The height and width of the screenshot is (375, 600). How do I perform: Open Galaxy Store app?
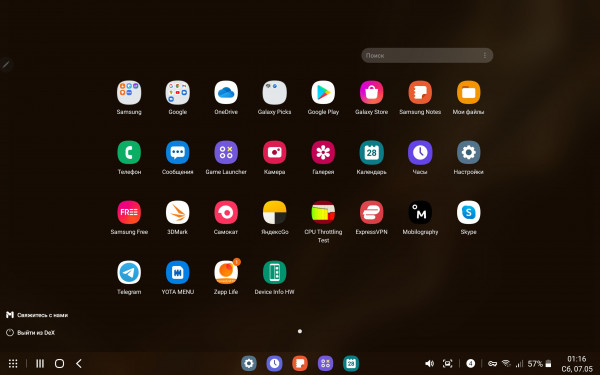tap(372, 93)
